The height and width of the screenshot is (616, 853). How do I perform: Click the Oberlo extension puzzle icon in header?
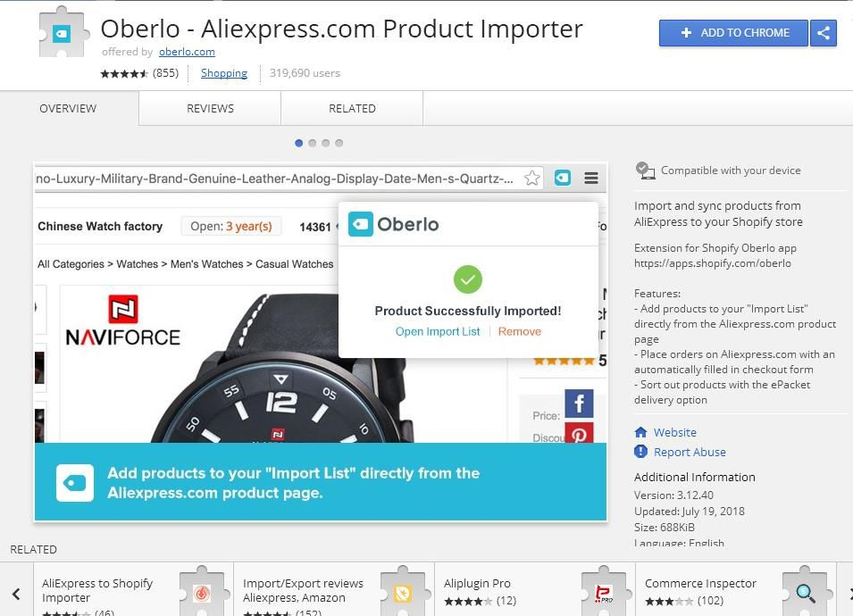pyautogui.click(x=63, y=33)
